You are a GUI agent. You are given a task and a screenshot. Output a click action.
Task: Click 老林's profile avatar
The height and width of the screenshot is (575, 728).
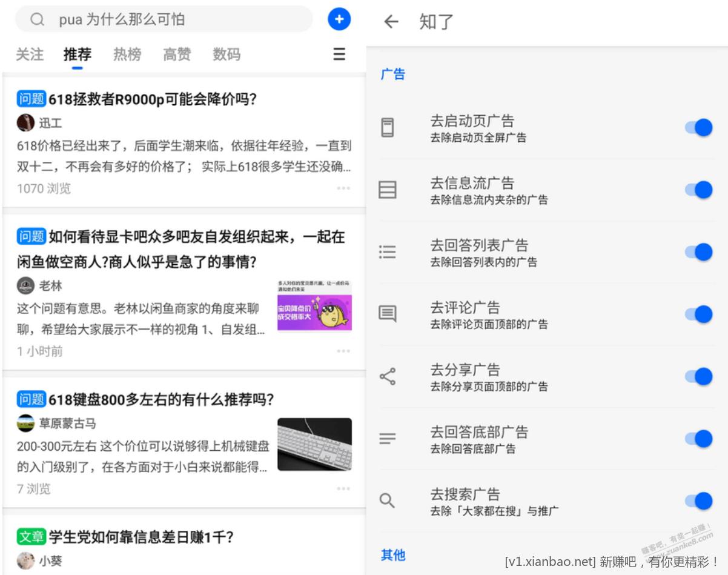pos(25,285)
